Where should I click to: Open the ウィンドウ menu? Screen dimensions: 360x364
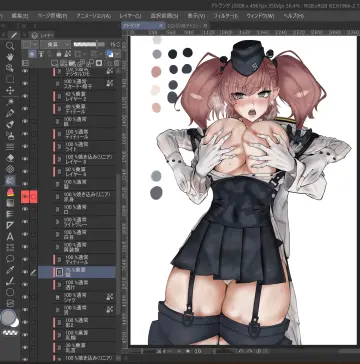point(260,16)
